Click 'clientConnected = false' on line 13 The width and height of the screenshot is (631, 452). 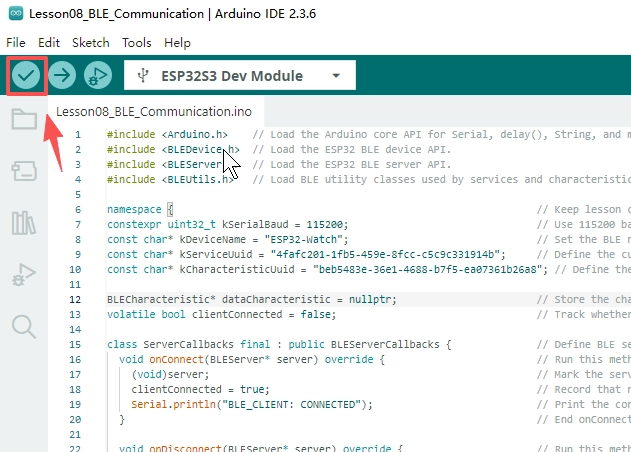261,314
